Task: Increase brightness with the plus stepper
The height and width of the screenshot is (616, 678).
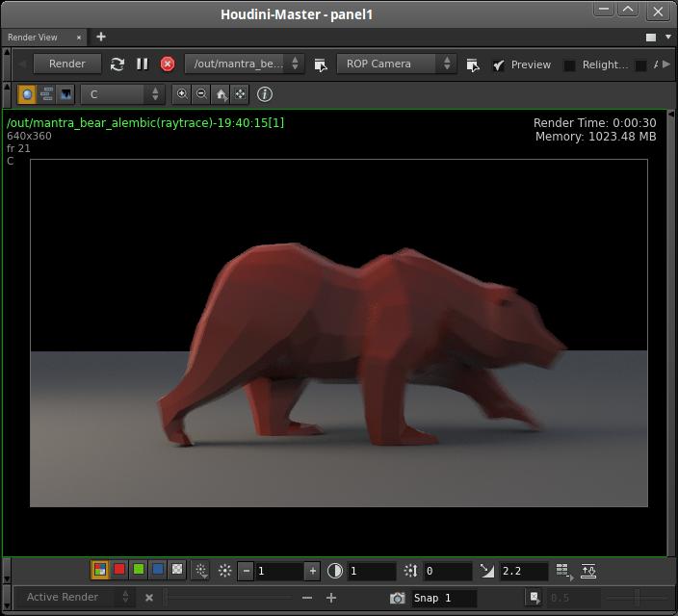Action: (312, 571)
